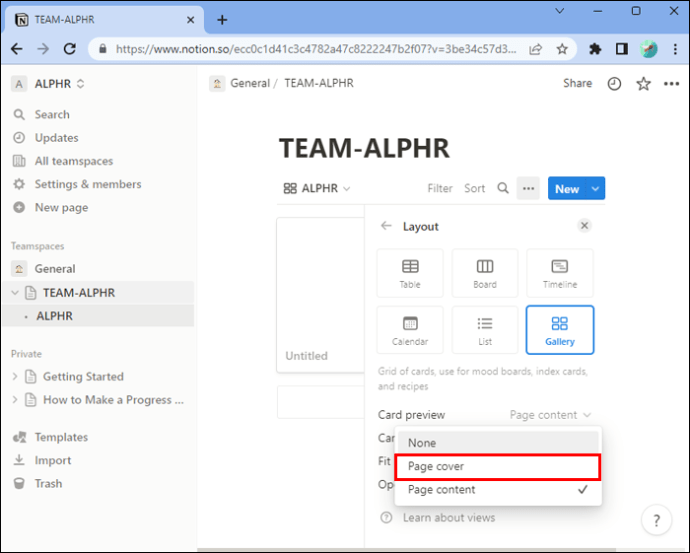Open the Chrome profile avatar
Viewport: 690px width, 553px height.
click(x=649, y=49)
